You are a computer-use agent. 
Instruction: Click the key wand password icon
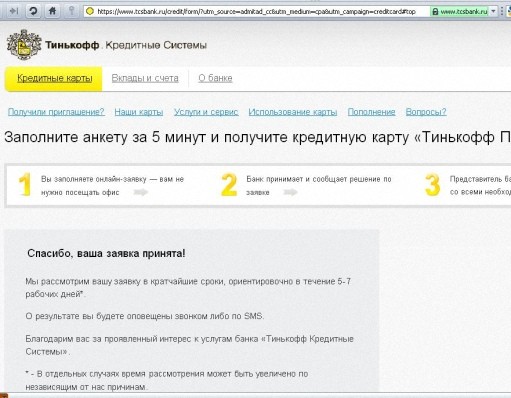[x=71, y=11]
